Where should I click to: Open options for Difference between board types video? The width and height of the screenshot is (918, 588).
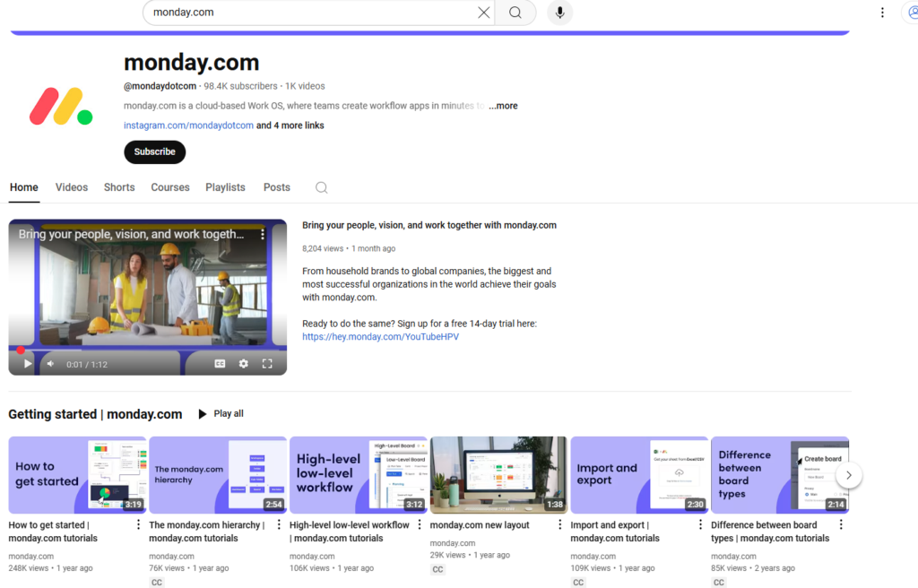point(841,524)
